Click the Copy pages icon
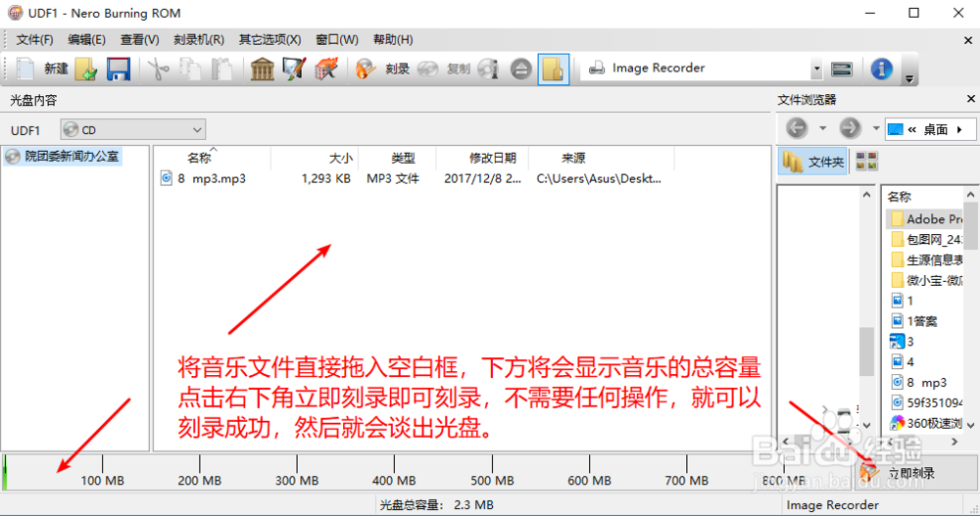The width and height of the screenshot is (980, 516). (x=190, y=69)
